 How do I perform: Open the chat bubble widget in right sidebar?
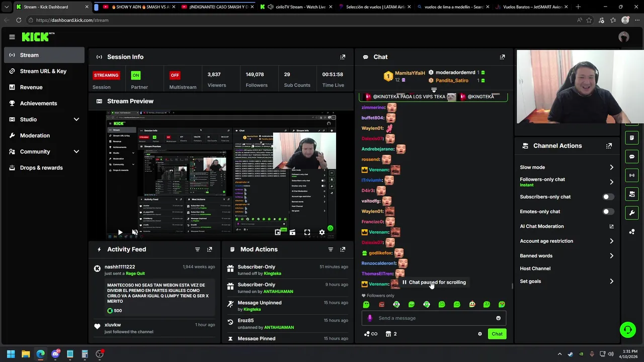[632, 157]
